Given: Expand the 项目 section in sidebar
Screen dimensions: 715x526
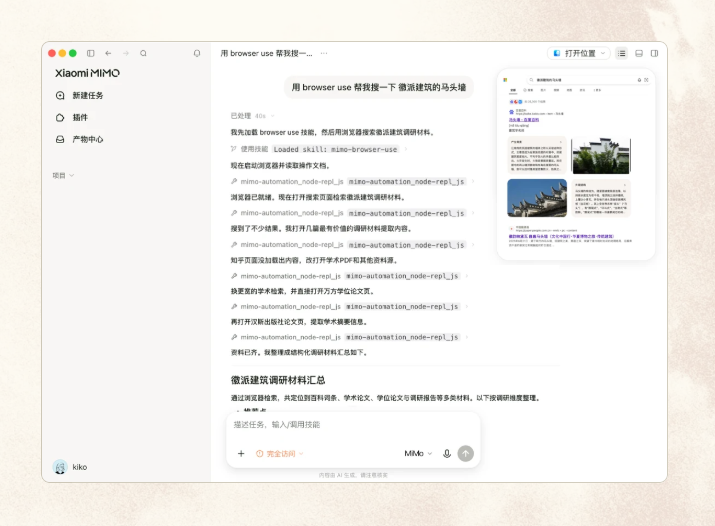Looking at the screenshot, I should 63,175.
